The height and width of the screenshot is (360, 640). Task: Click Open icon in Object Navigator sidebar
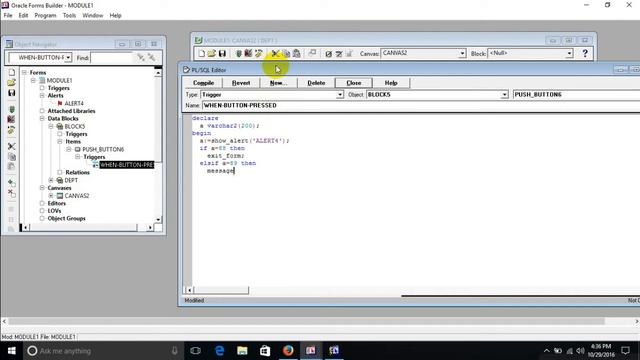tap(11, 82)
